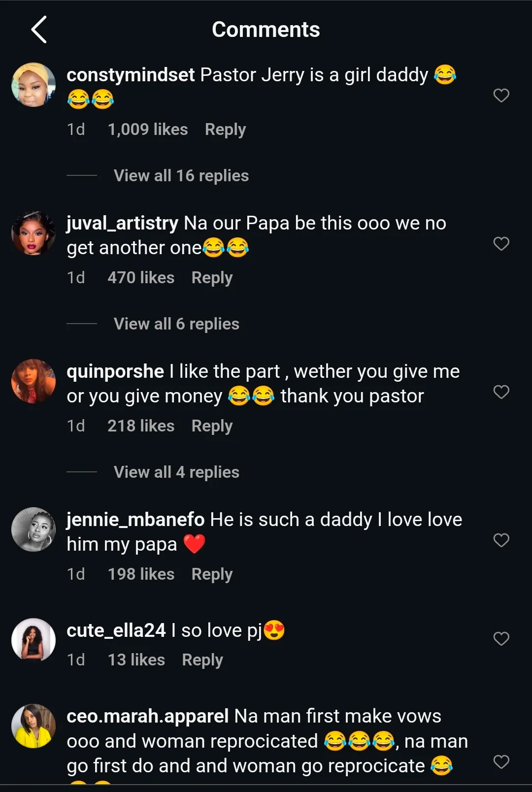
Task: Expand View all 4 replies
Action: (176, 472)
